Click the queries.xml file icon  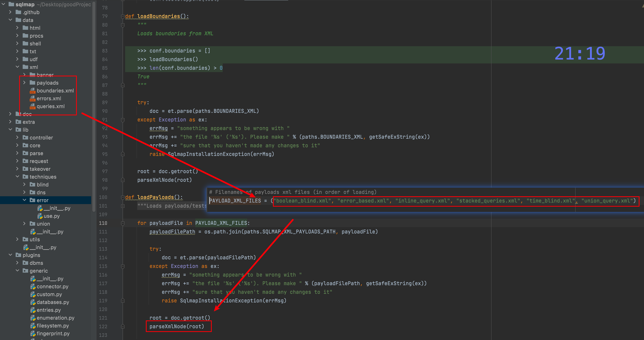32,106
